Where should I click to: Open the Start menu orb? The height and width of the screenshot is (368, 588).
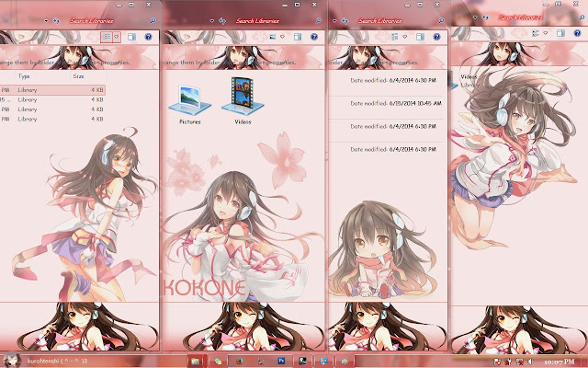11,360
